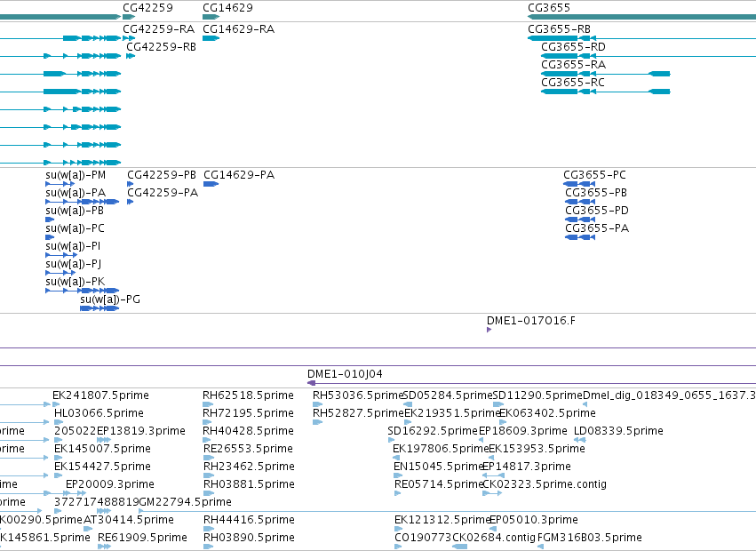
Task: Click protein su(w[a])-PJ label
Action: (x=73, y=265)
